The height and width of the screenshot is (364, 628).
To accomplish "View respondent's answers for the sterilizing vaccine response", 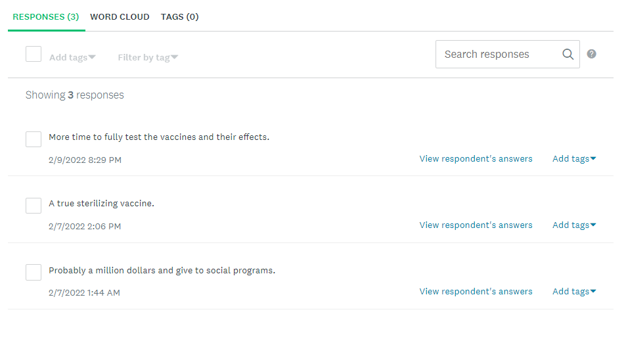I will 476,225.
